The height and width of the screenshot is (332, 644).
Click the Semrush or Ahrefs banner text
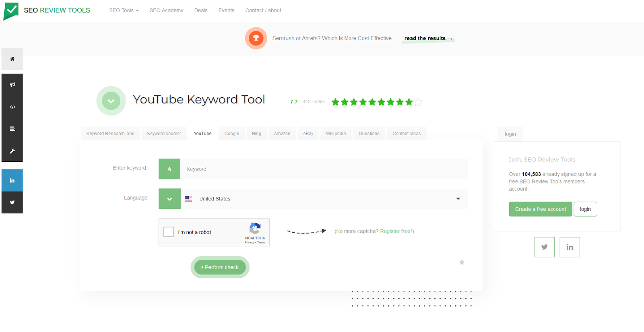point(332,38)
